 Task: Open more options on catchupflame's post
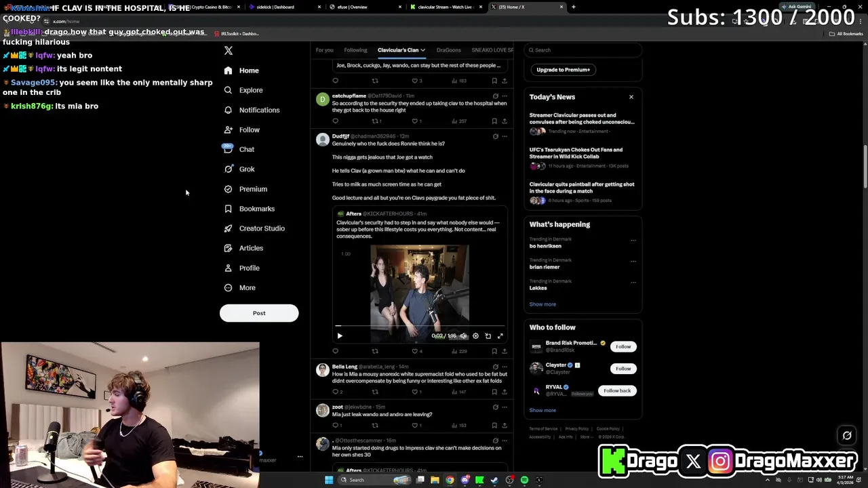click(x=504, y=96)
